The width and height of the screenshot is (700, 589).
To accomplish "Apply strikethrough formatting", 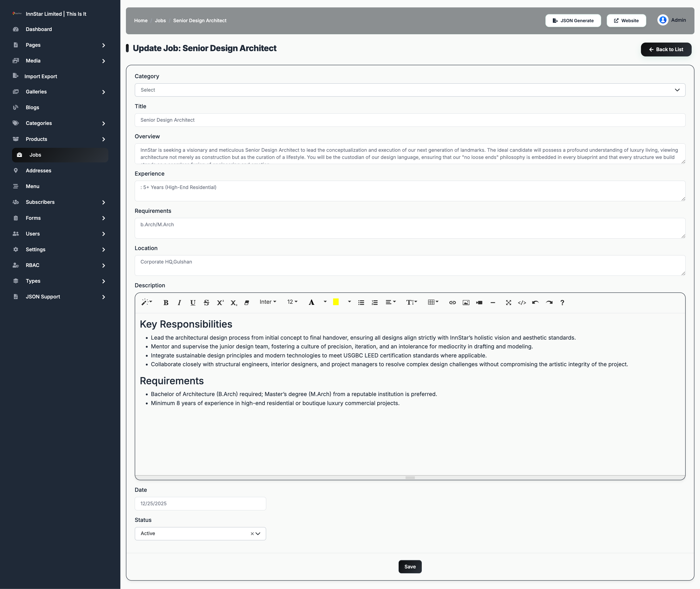I will (x=206, y=303).
